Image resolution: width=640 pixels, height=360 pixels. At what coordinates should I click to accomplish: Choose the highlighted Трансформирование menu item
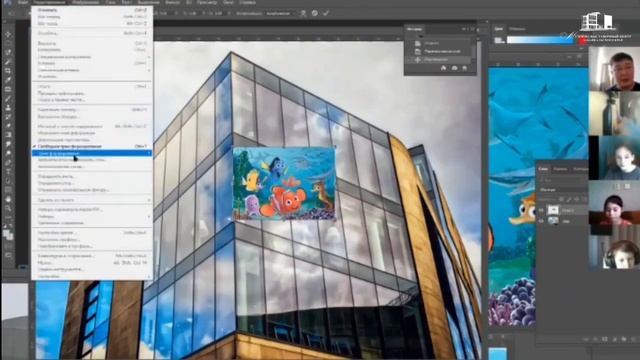click(92, 153)
